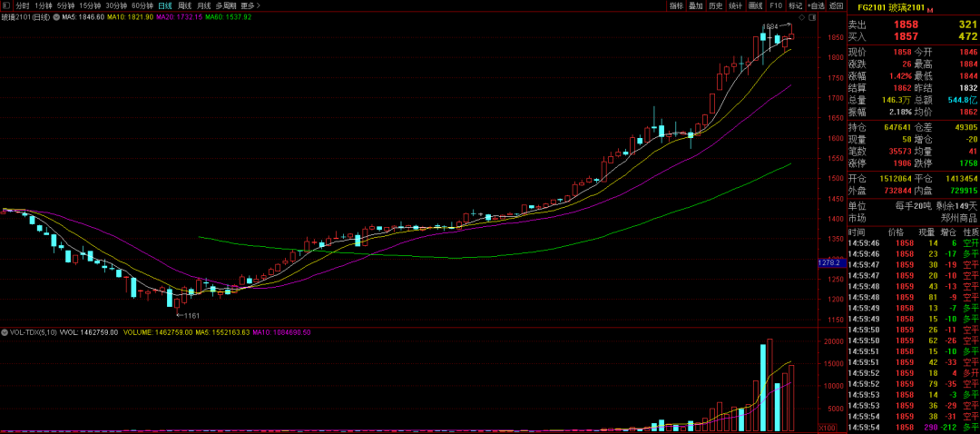Image resolution: width=980 pixels, height=434 pixels.
Task: Click the diamond icon above the chart
Action: 802,17
